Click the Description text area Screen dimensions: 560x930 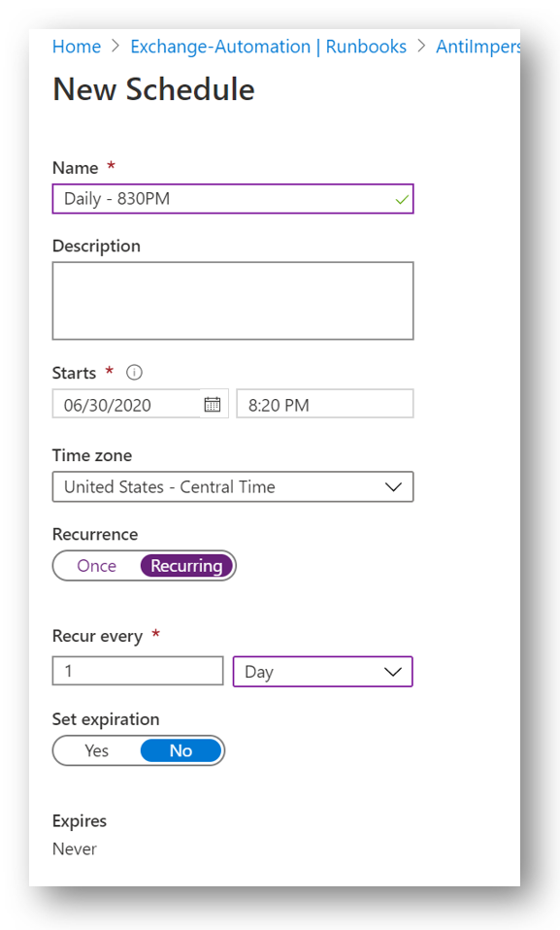pos(233,301)
